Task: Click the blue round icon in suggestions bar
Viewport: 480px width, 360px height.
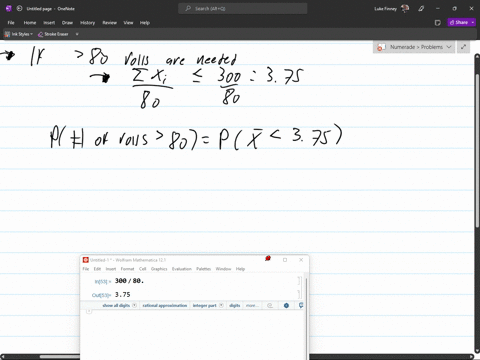Action: (286, 305)
